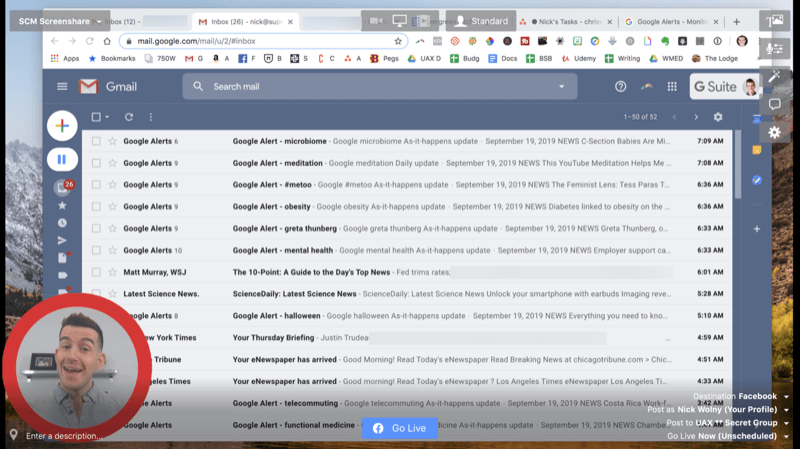Click the Compose plus button
The width and height of the screenshot is (800, 449).
(x=62, y=126)
